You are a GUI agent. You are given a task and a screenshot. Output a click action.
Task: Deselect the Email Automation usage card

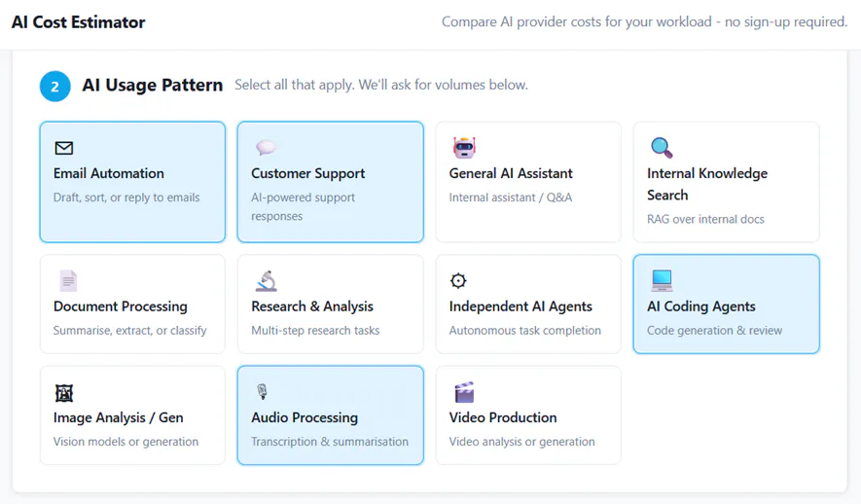132,182
